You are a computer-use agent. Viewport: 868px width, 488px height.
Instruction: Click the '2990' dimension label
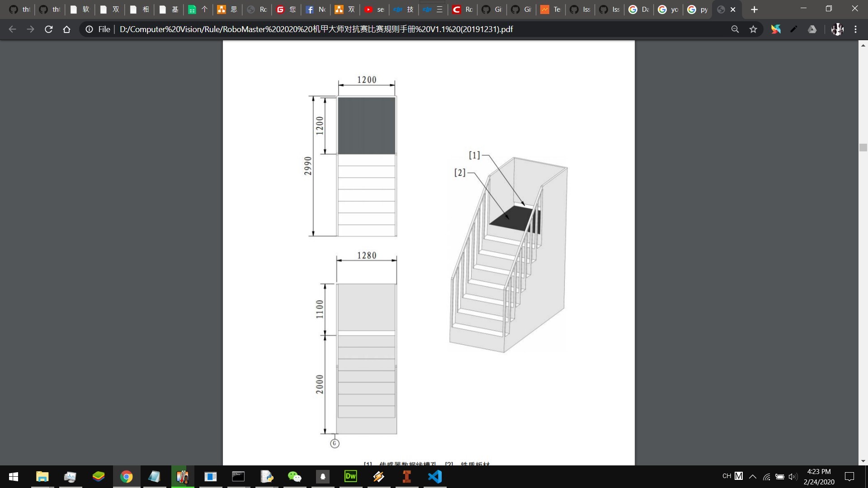(x=308, y=166)
